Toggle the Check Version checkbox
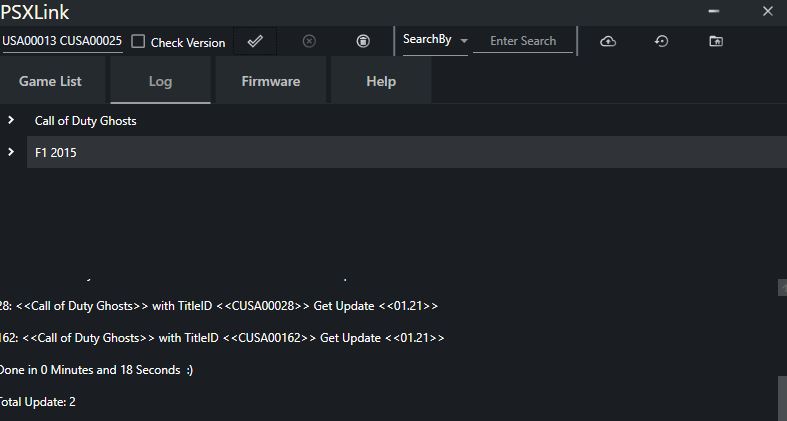Image resolution: width=787 pixels, height=421 pixels. (x=138, y=41)
